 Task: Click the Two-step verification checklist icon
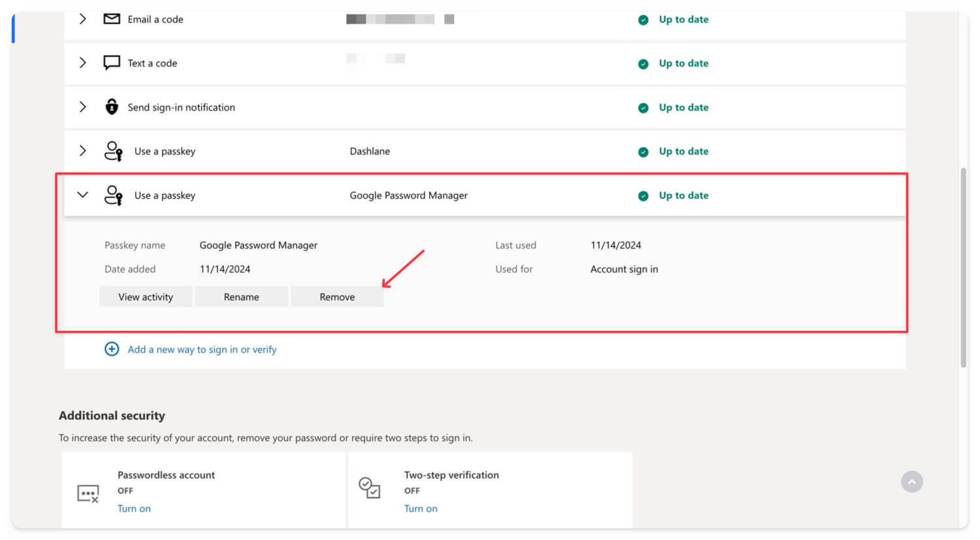point(370,488)
